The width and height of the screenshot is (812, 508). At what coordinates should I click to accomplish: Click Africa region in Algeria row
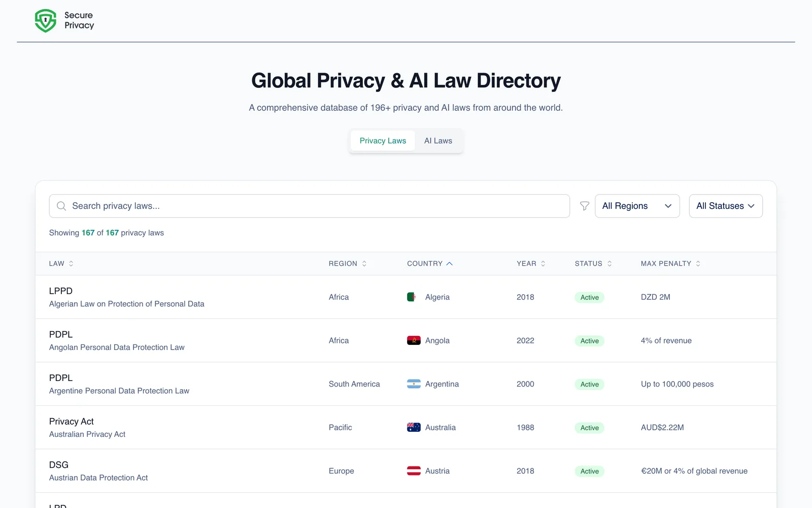(x=339, y=297)
